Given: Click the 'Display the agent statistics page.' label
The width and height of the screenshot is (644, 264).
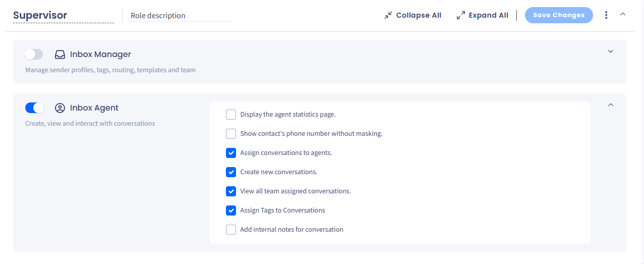Looking at the screenshot, I should pyautogui.click(x=288, y=115).
